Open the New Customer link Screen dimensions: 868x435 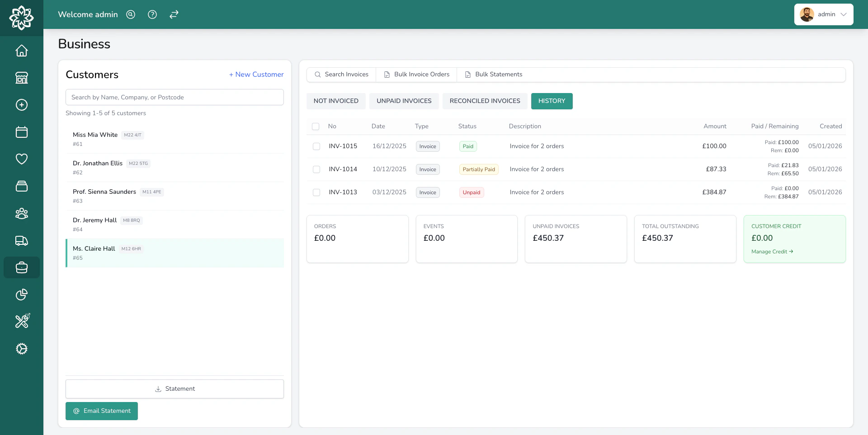(x=256, y=74)
